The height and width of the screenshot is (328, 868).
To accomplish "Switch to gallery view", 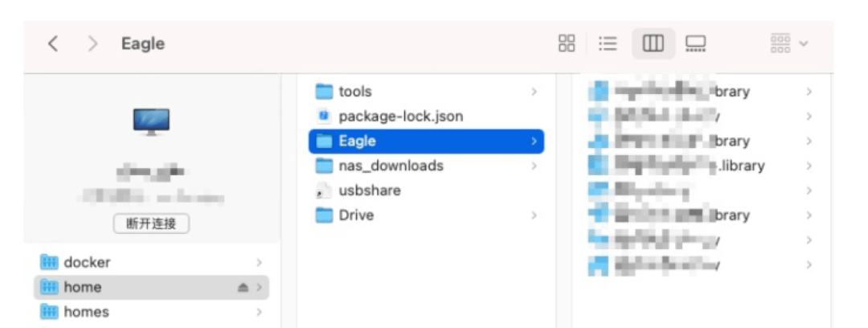I will click(x=696, y=43).
